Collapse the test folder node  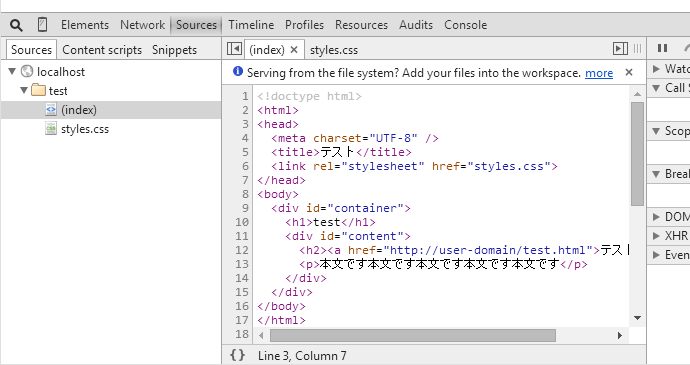pos(24,90)
